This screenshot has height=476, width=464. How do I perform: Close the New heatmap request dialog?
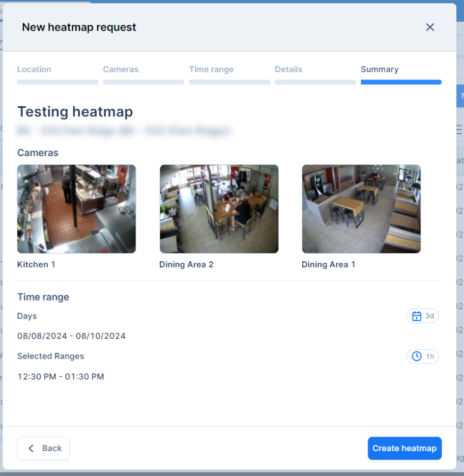pyautogui.click(x=430, y=27)
